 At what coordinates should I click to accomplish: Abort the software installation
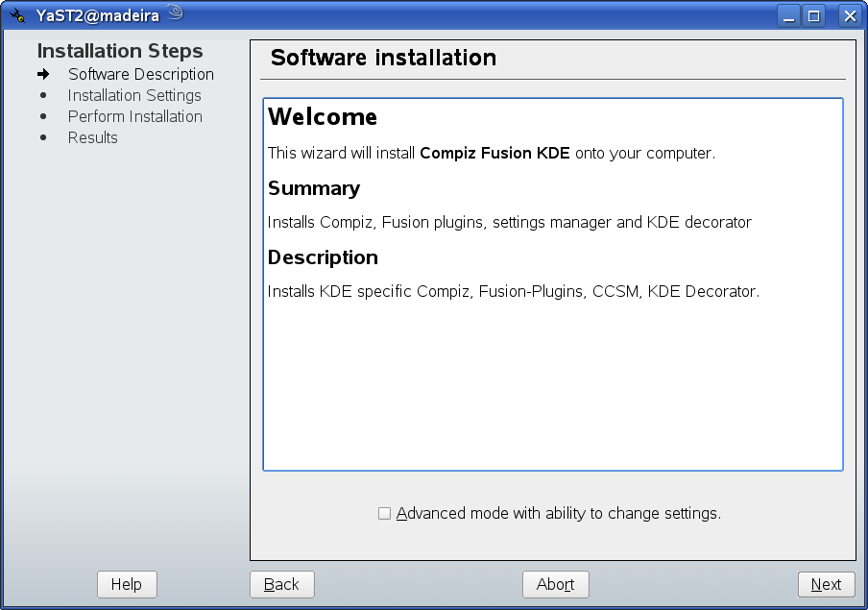[555, 584]
